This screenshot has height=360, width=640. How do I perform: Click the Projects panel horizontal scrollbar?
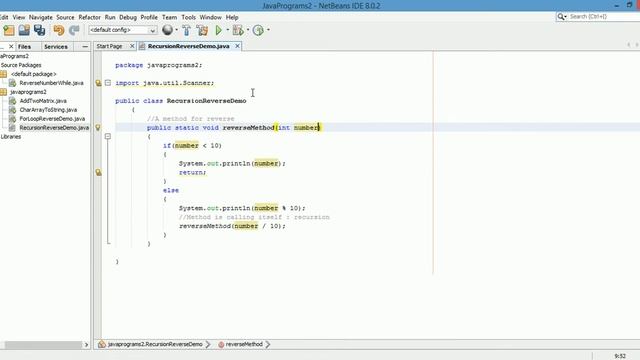(x=43, y=345)
